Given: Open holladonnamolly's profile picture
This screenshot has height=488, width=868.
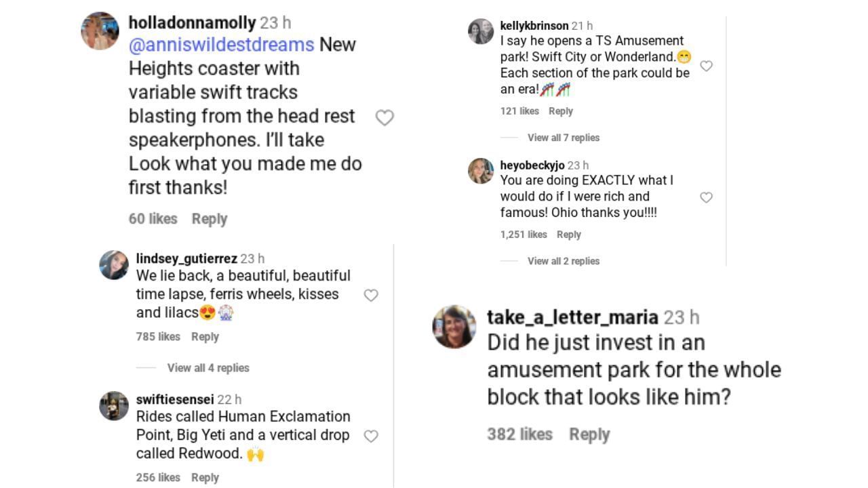Looking at the screenshot, I should 100,31.
